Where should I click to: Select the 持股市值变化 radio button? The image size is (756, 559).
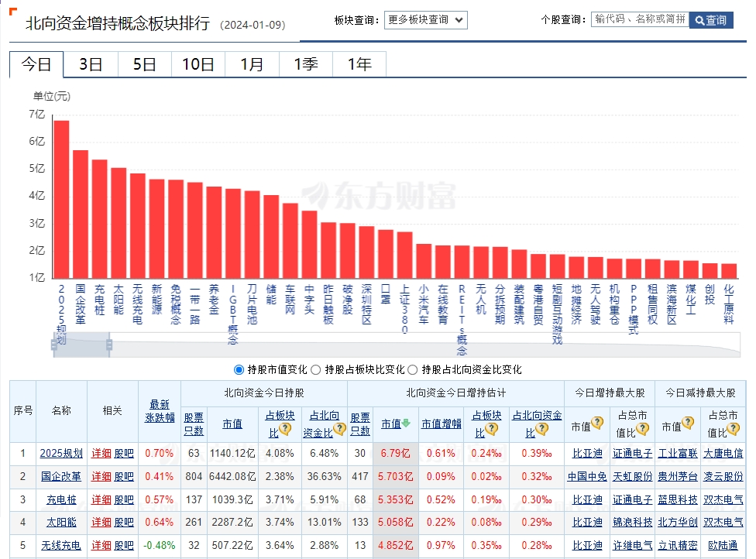239,369
